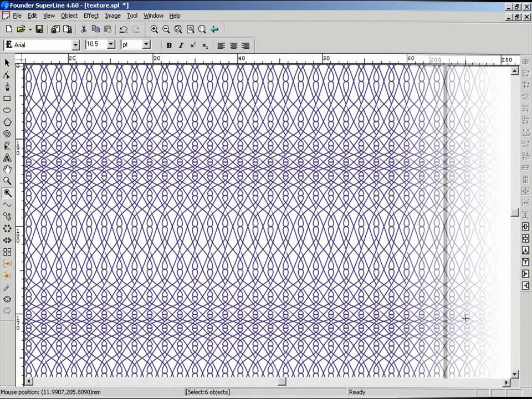Open the Image menu
This screenshot has width=532, height=399.
coord(112,16)
